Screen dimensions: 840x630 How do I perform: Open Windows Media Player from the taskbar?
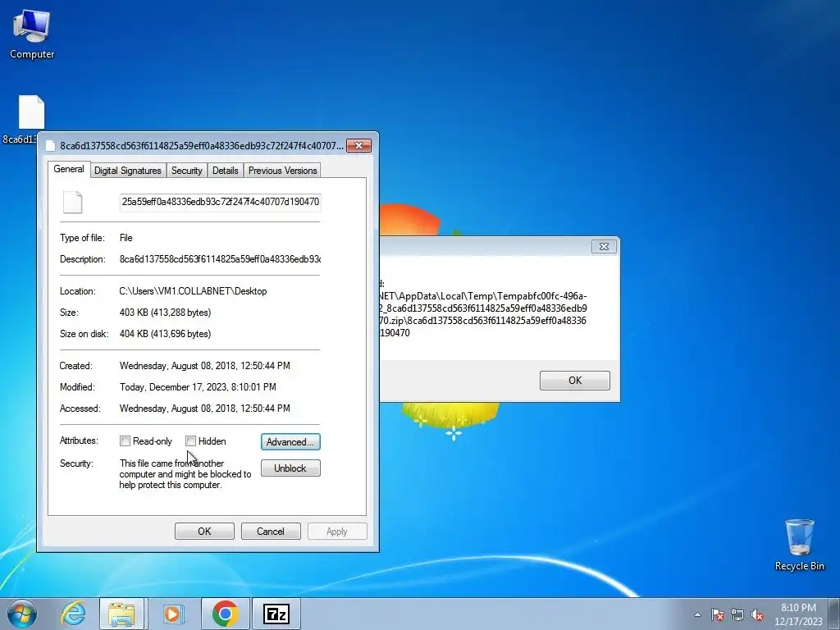coord(172,614)
